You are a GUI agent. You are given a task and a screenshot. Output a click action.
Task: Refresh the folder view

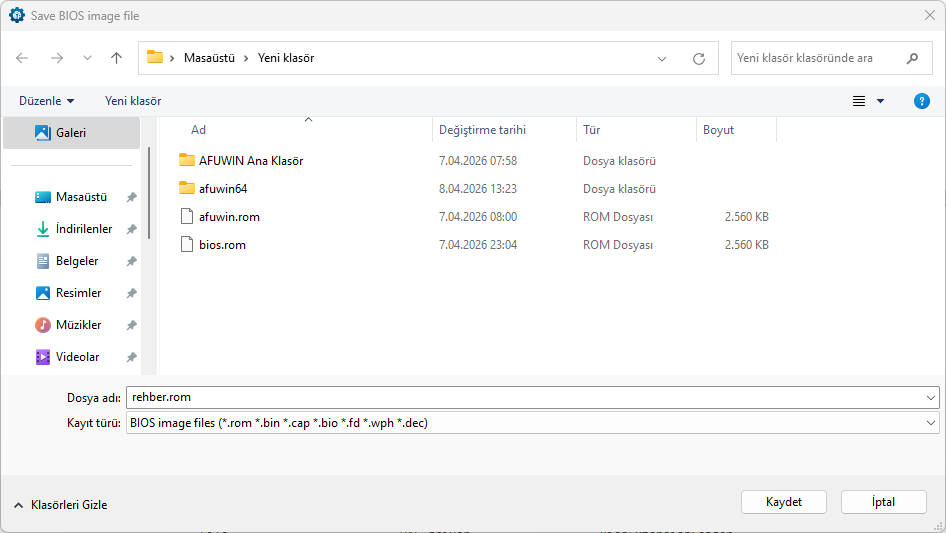pyautogui.click(x=699, y=59)
